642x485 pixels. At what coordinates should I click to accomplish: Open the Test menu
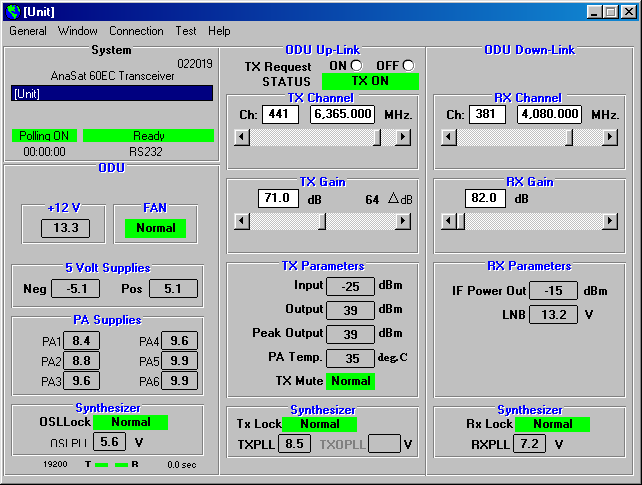point(186,31)
